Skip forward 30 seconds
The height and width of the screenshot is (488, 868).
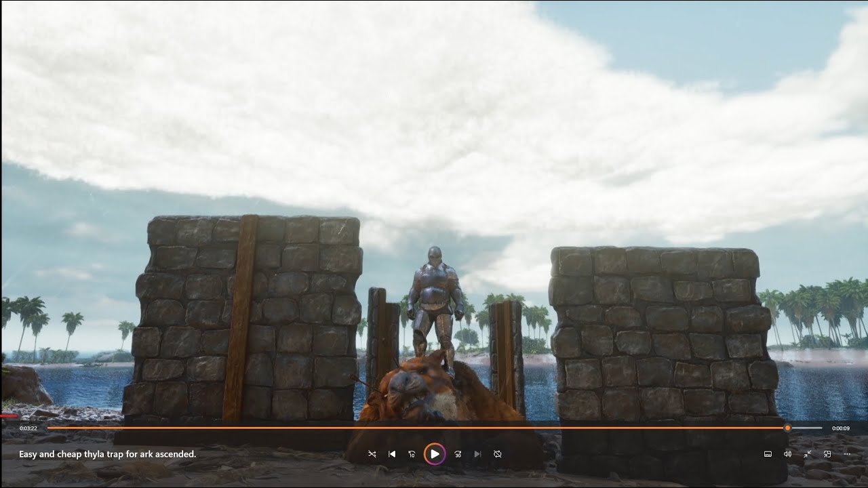pyautogui.click(x=458, y=454)
